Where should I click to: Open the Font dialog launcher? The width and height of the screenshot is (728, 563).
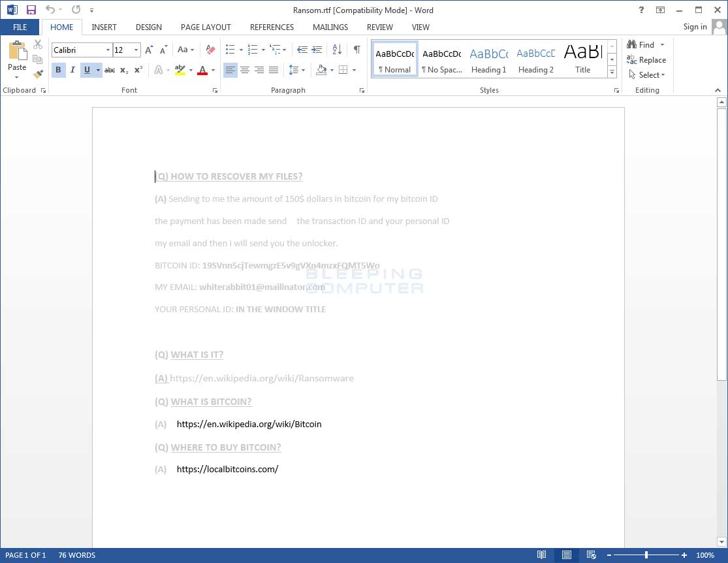pyautogui.click(x=215, y=91)
